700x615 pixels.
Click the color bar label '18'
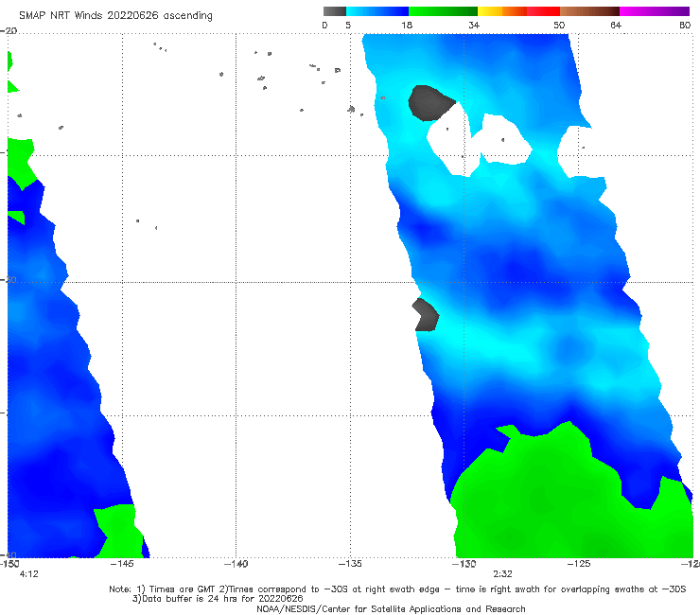tap(407, 25)
